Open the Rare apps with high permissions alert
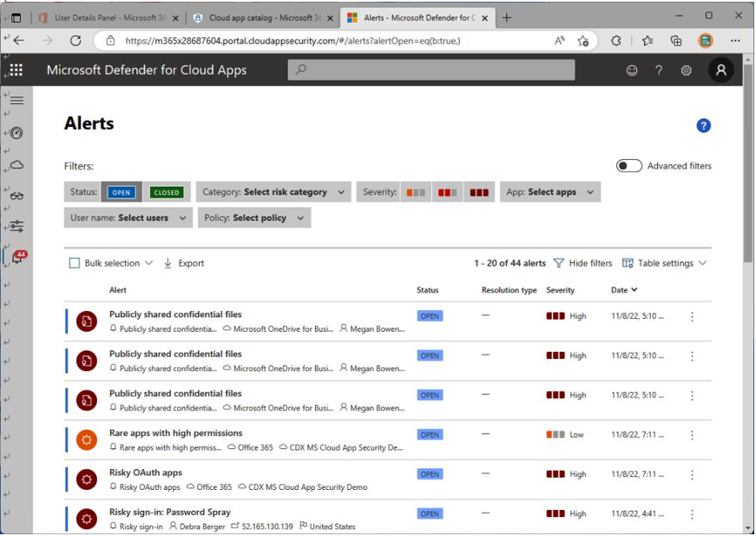 click(176, 433)
